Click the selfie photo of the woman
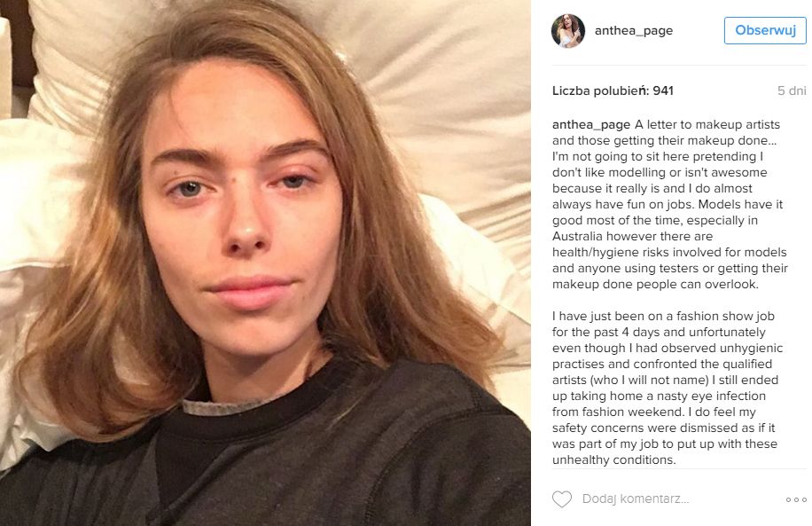This screenshot has height=526, width=812. click(265, 263)
